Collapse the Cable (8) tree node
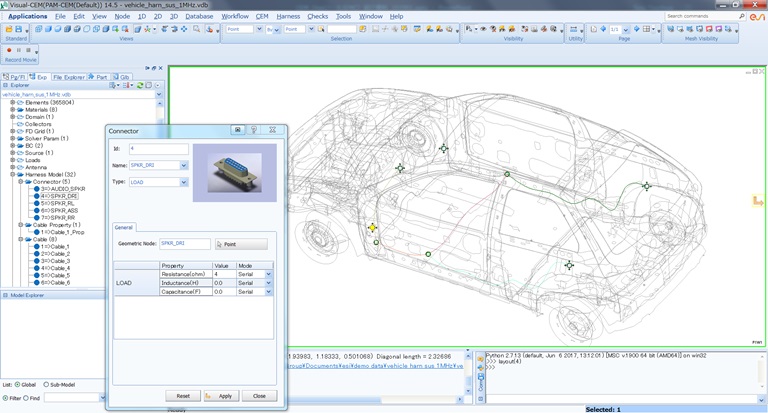This screenshot has width=768, height=413. coord(21,240)
